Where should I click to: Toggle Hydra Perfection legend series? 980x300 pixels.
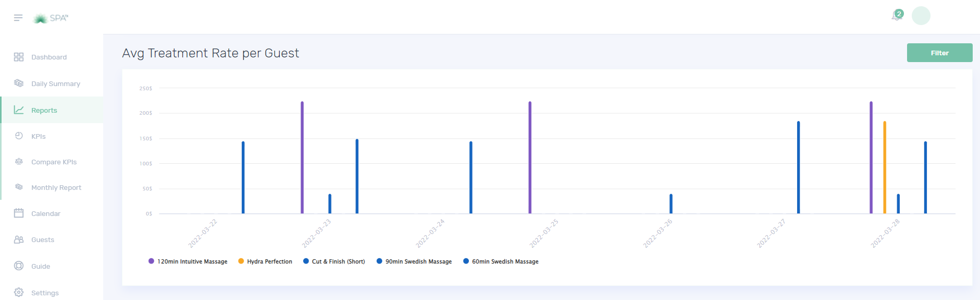(x=265, y=261)
